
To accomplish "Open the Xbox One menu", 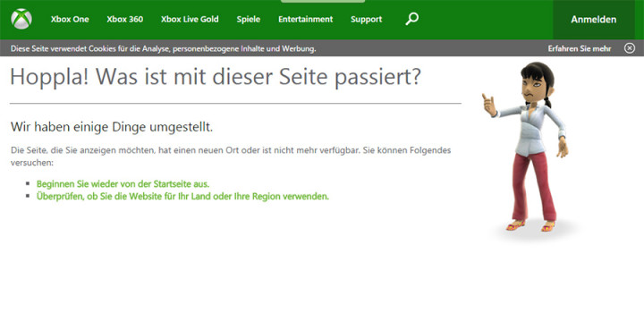I will point(70,20).
